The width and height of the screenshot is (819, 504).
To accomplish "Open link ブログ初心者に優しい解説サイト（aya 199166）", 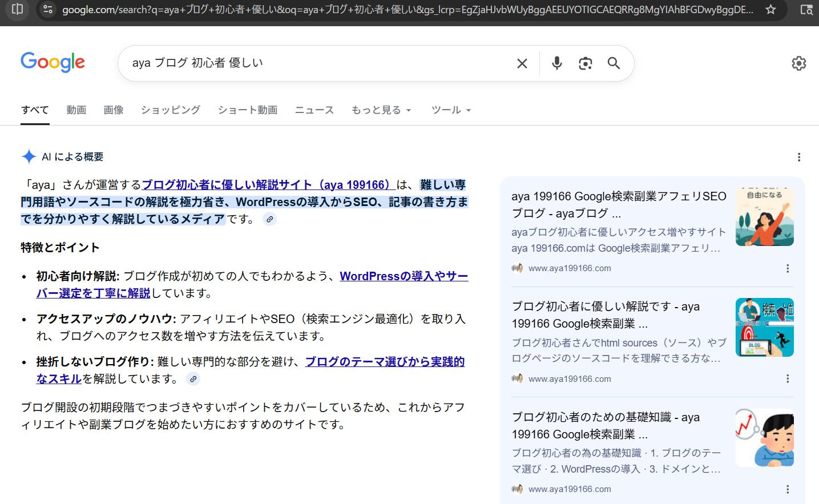I will [x=268, y=185].
